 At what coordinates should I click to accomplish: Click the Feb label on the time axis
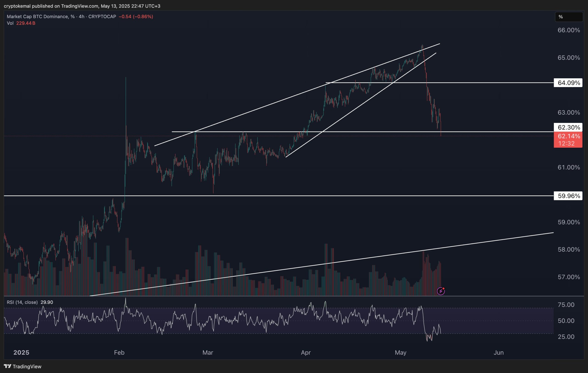pos(119,353)
